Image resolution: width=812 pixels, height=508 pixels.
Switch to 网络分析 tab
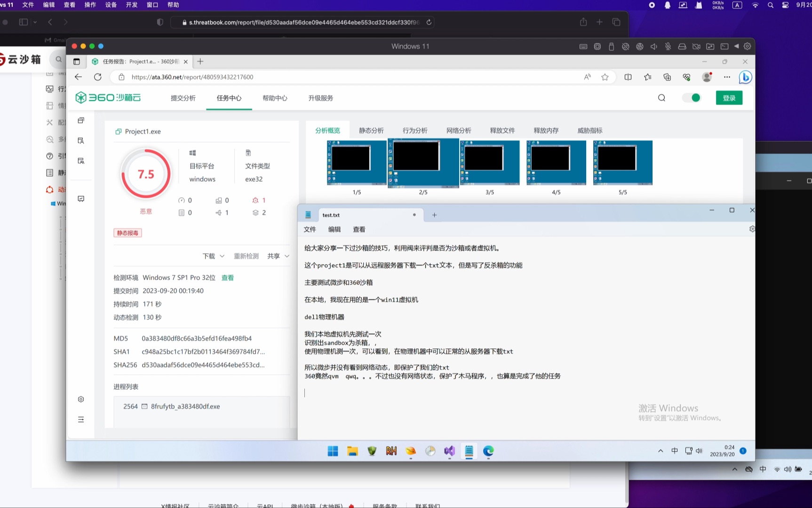point(459,130)
